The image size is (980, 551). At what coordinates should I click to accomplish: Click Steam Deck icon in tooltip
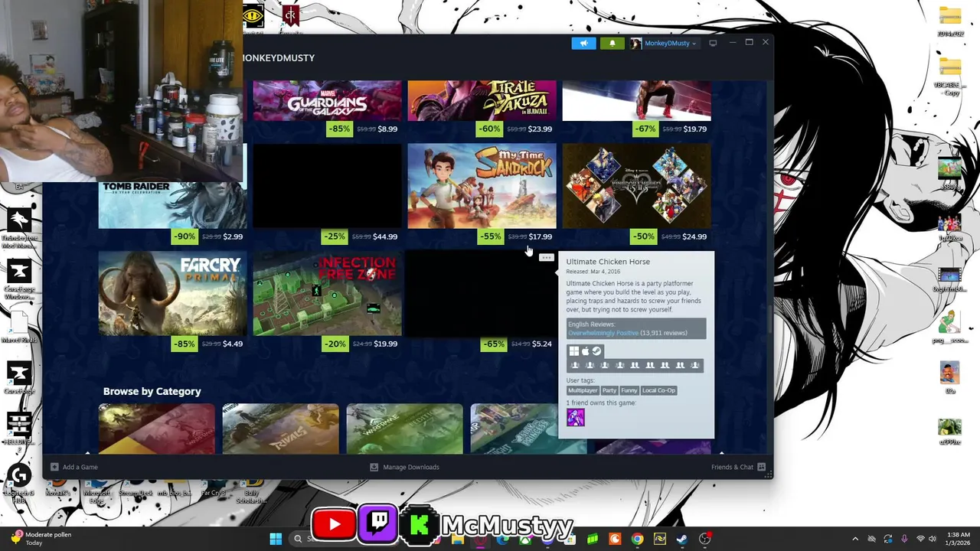click(596, 351)
